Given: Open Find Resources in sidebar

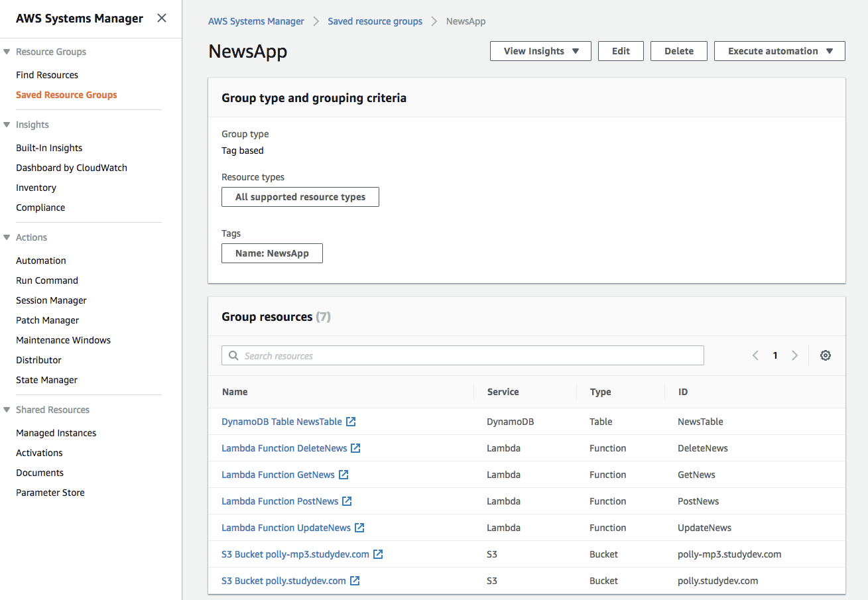Looking at the screenshot, I should tap(47, 75).
